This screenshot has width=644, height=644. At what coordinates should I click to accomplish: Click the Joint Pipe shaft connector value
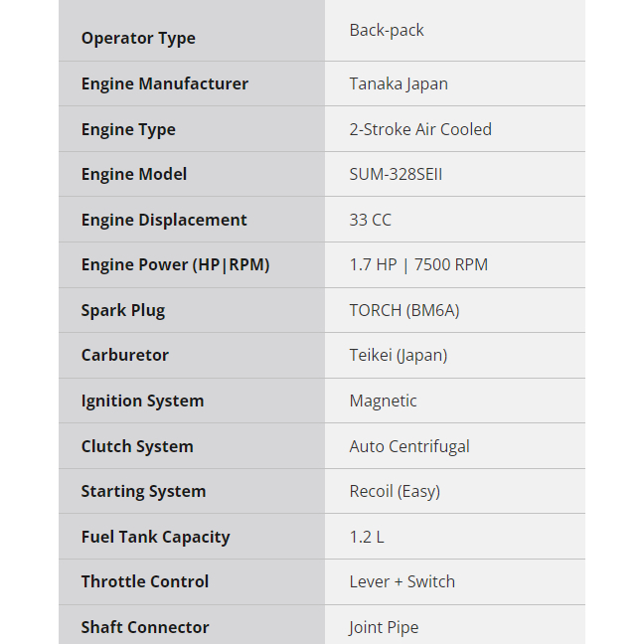tap(384, 627)
